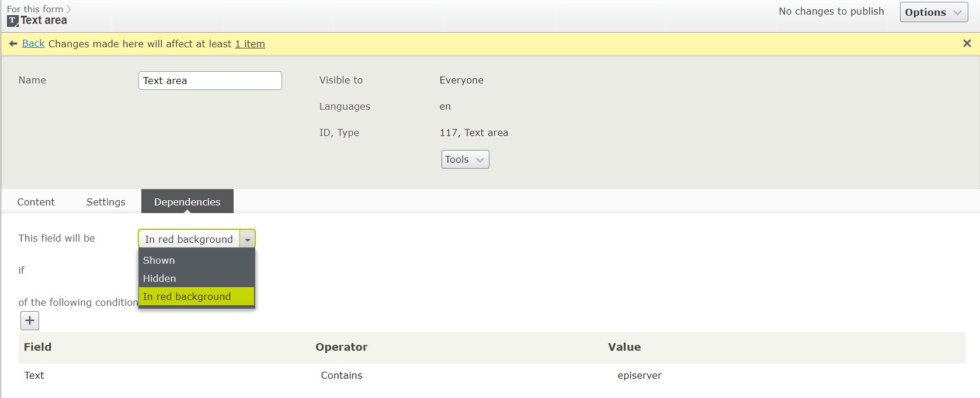The image size is (980, 398).
Task: Switch to the Content tab
Action: point(36,202)
